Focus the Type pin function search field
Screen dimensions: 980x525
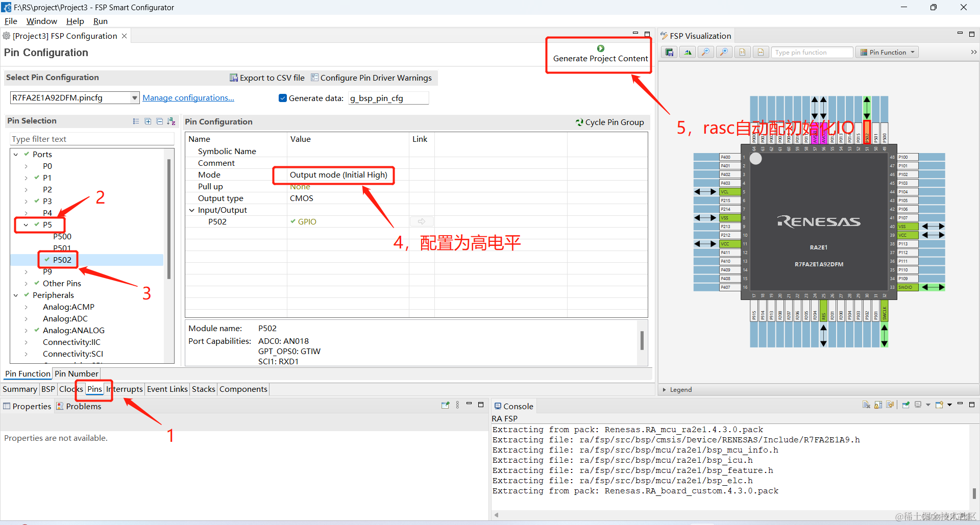tap(812, 52)
